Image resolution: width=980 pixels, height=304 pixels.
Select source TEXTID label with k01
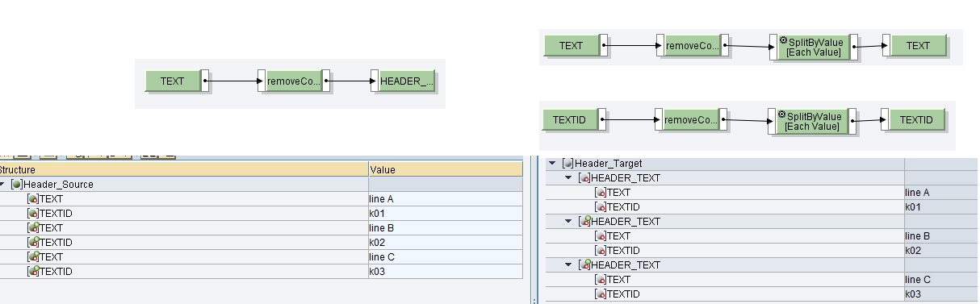(x=56, y=214)
